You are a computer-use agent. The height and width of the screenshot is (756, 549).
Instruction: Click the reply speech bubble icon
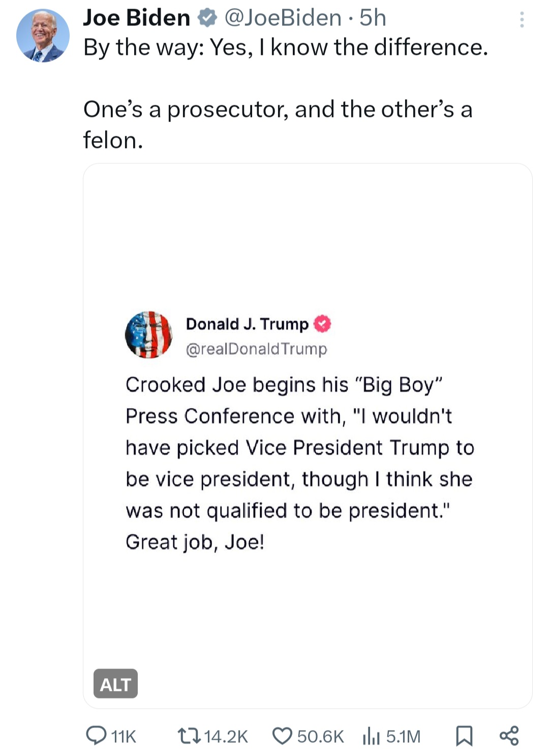(96, 736)
